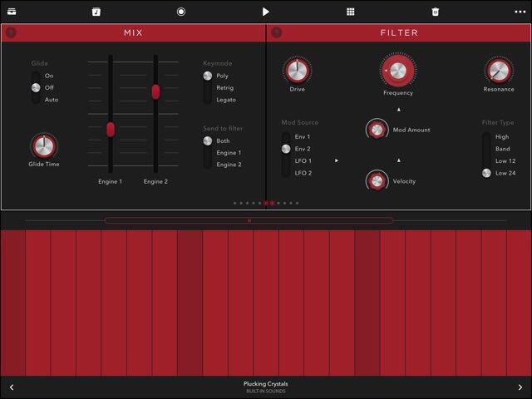Click the first page indicator dot
The height and width of the screenshot is (399, 532).
click(234, 203)
